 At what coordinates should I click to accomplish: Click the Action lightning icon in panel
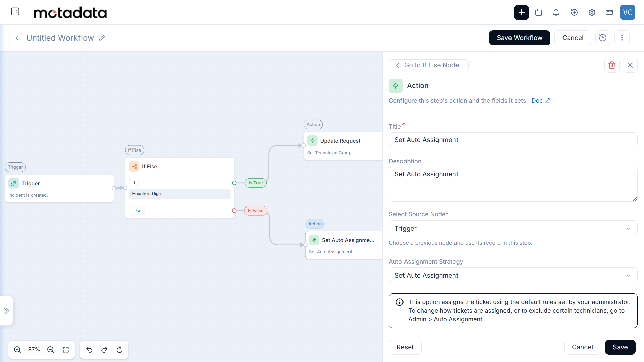pyautogui.click(x=396, y=86)
